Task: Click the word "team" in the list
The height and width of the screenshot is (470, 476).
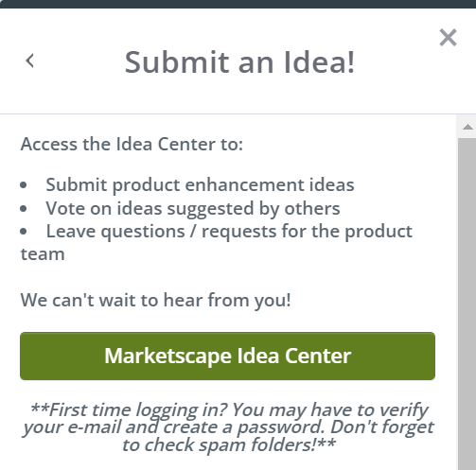Action: coord(43,254)
